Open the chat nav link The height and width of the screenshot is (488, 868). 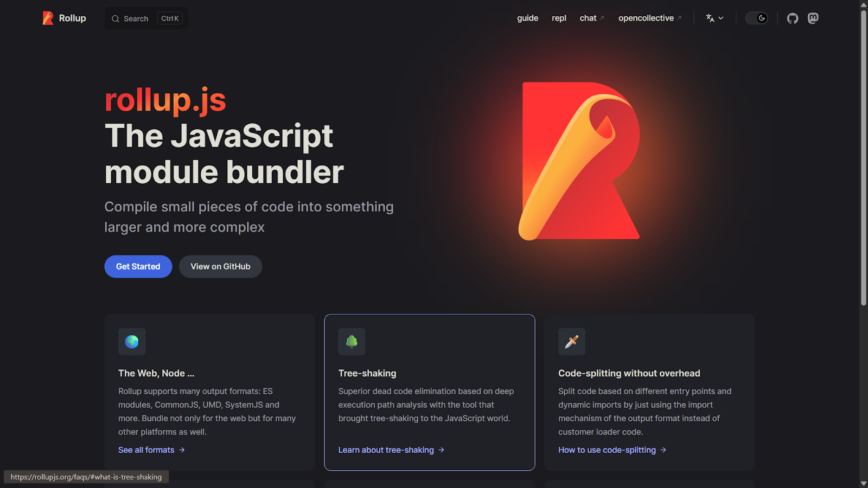592,18
